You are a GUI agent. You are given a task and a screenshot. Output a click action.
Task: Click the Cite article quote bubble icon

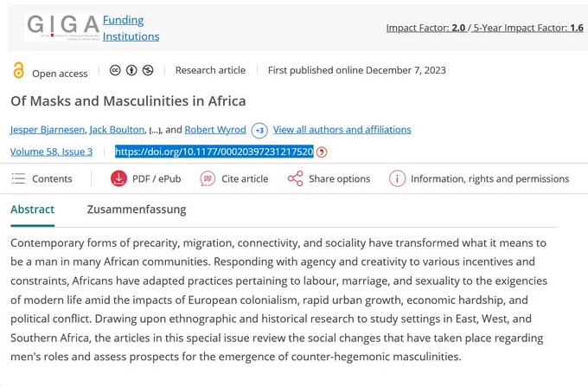[208, 178]
